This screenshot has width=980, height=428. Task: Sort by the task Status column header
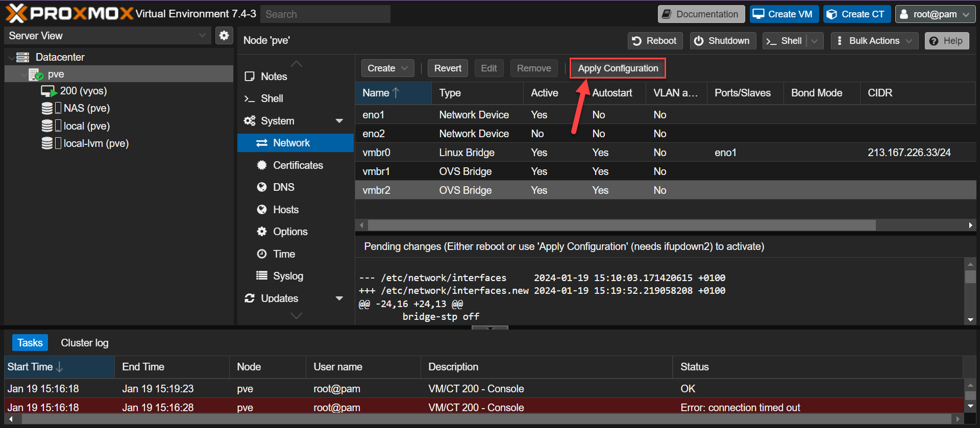tap(818, 367)
